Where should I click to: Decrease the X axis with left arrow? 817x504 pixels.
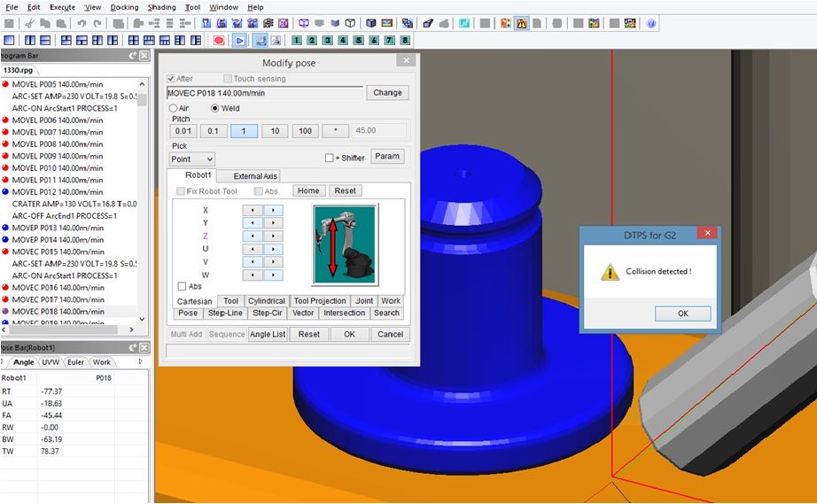(x=253, y=211)
